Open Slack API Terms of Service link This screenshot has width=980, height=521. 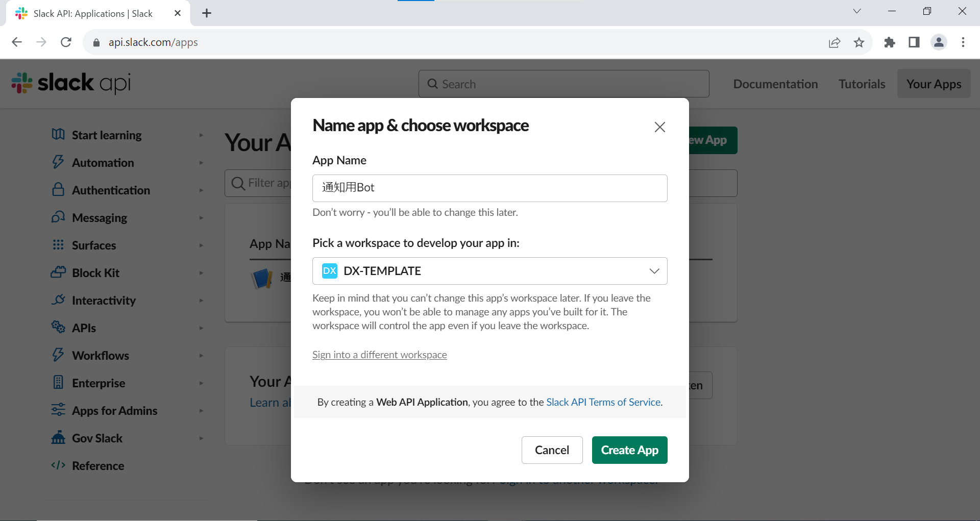(603, 402)
